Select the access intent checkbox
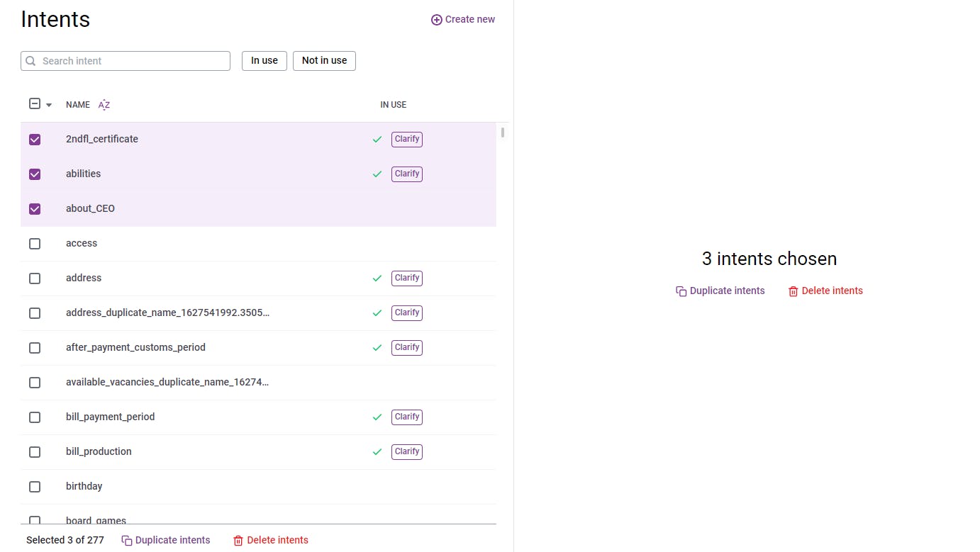 click(35, 244)
